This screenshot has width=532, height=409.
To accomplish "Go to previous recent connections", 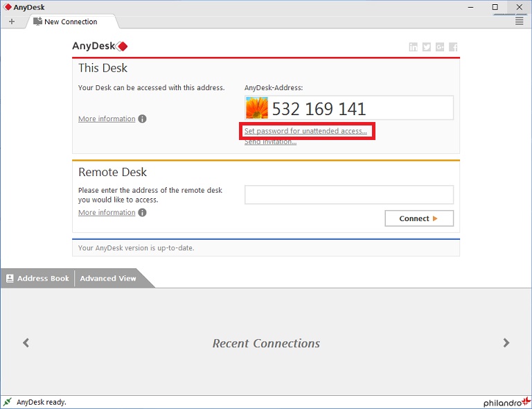I will [x=26, y=343].
